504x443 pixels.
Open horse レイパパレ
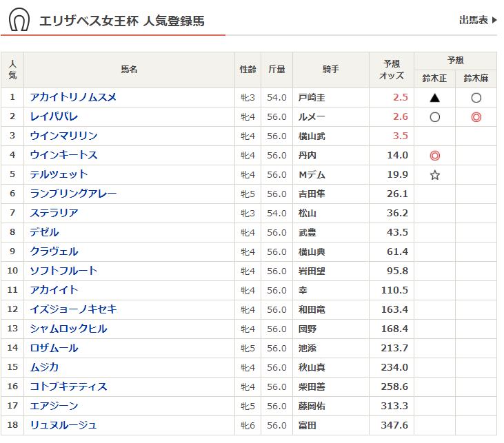click(x=54, y=116)
